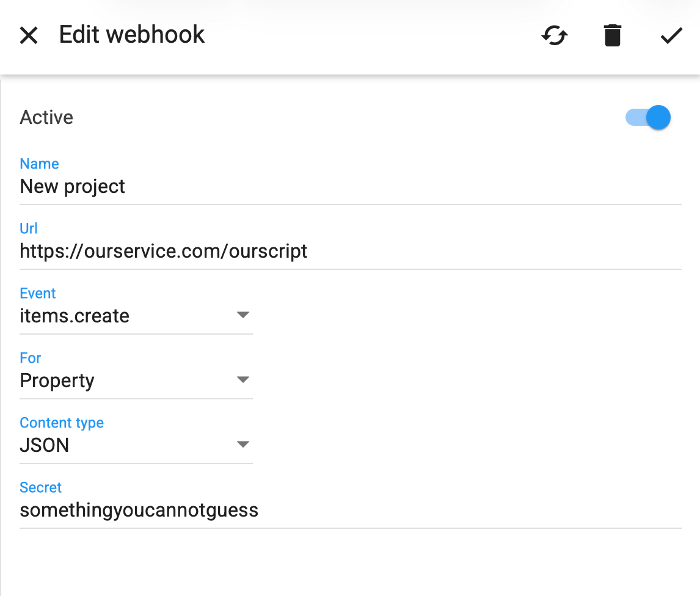Disable the Active toggle switch
The width and height of the screenshot is (700, 596).
point(649,117)
